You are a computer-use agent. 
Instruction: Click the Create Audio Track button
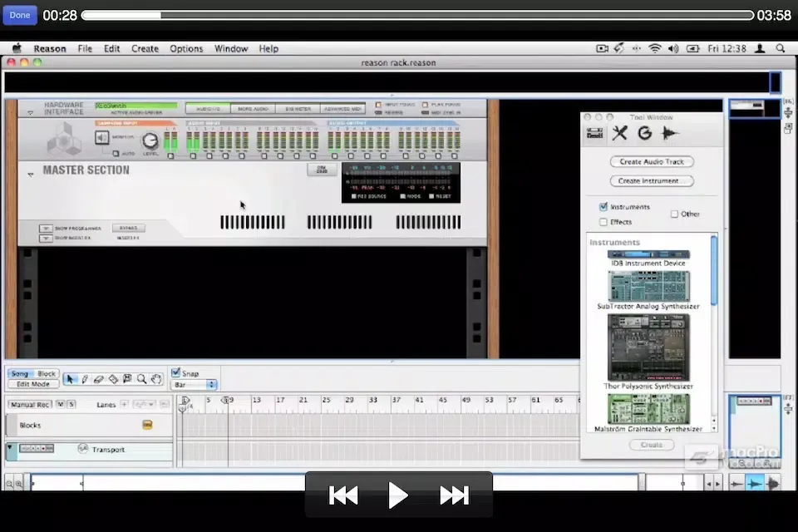coord(652,161)
